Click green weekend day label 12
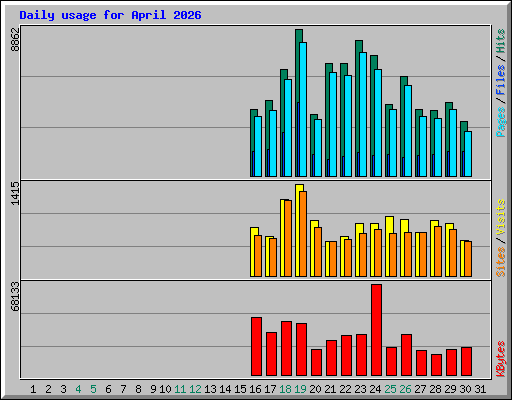512x400 pixels. click(195, 389)
